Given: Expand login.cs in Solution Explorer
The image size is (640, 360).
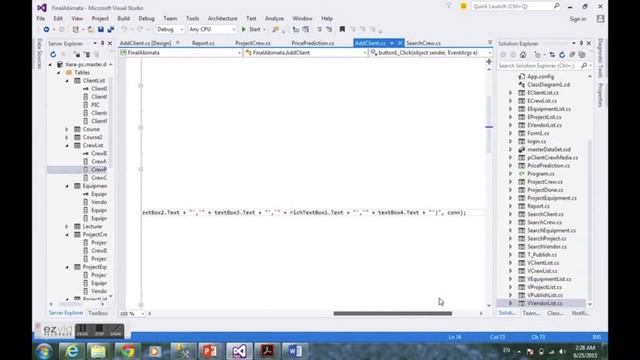Looking at the screenshot, I should (510, 141).
